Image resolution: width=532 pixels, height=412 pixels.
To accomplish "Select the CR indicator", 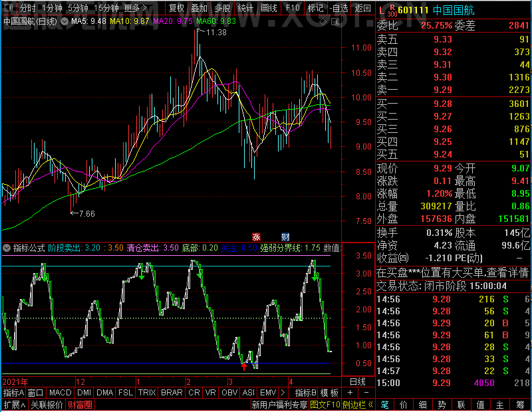I will pos(194,393).
